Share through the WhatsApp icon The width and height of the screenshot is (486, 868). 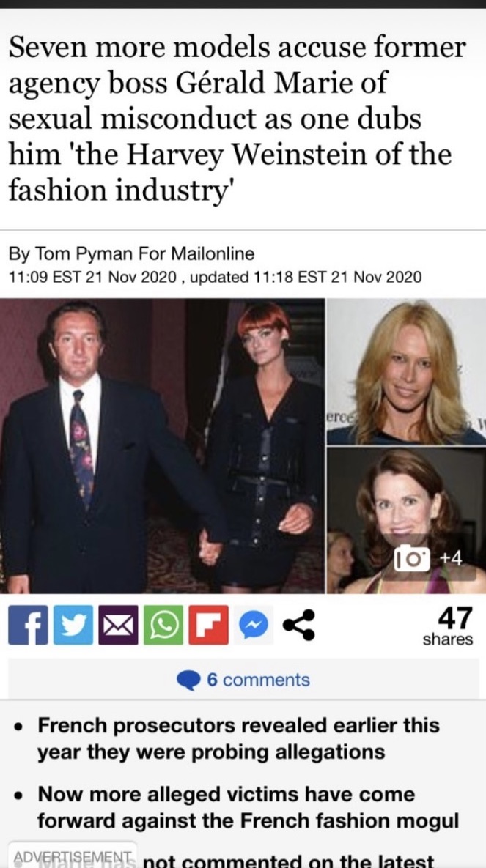click(163, 625)
